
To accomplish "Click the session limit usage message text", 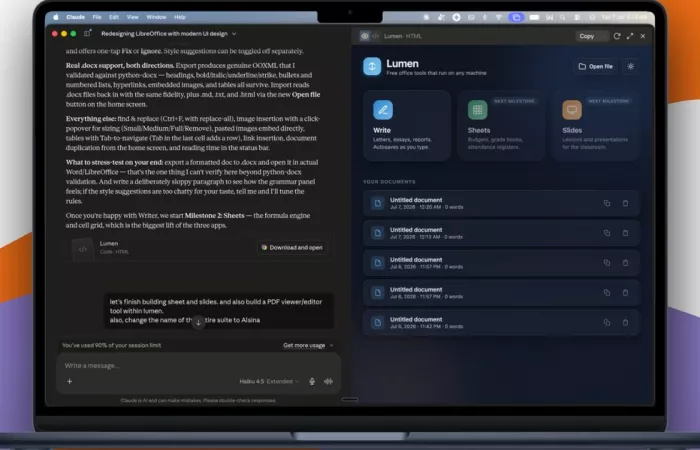I will tap(112, 345).
